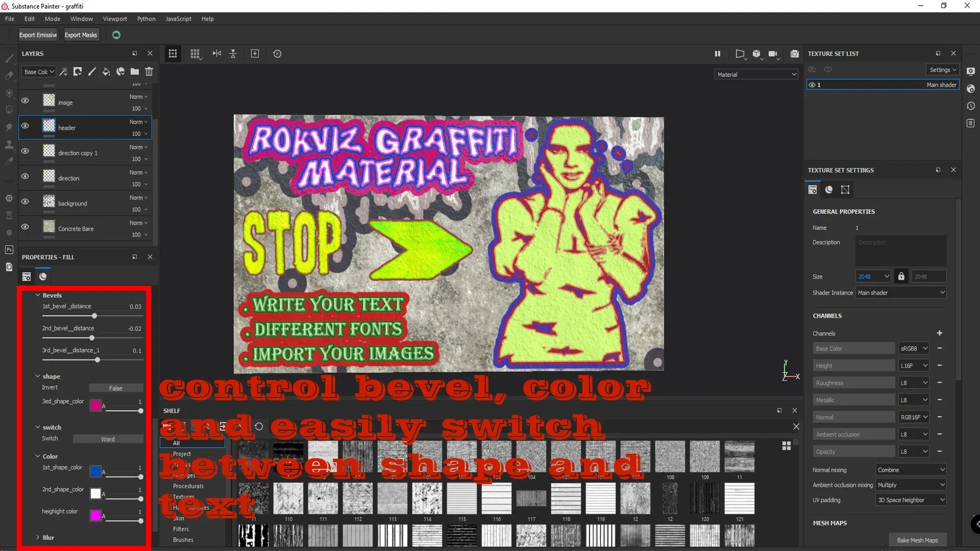The height and width of the screenshot is (551, 980).
Task: Open the Shader Instance Main shader dropdown
Action: tap(901, 293)
